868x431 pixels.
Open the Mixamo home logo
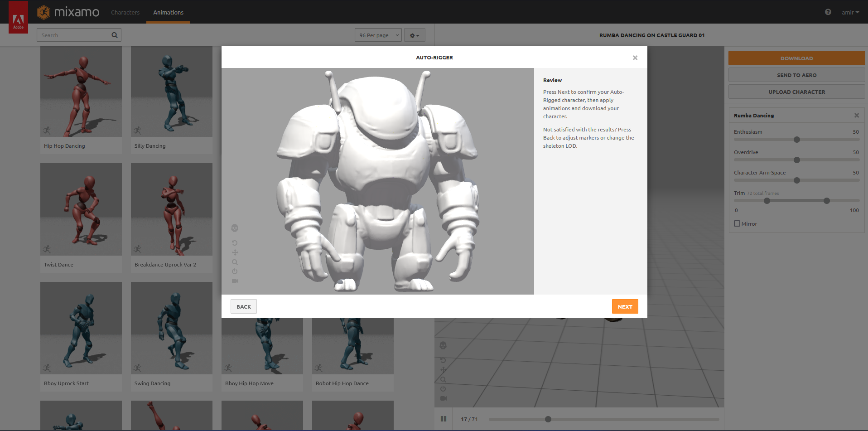coord(68,12)
